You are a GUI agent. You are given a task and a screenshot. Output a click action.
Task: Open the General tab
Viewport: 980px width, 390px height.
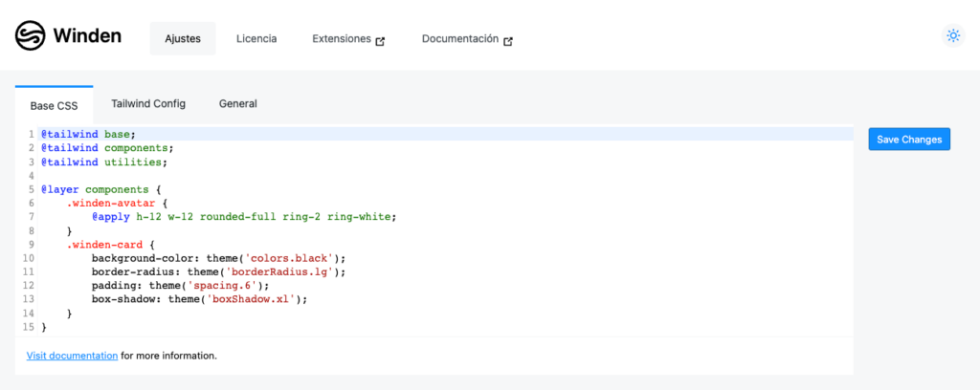[238, 103]
